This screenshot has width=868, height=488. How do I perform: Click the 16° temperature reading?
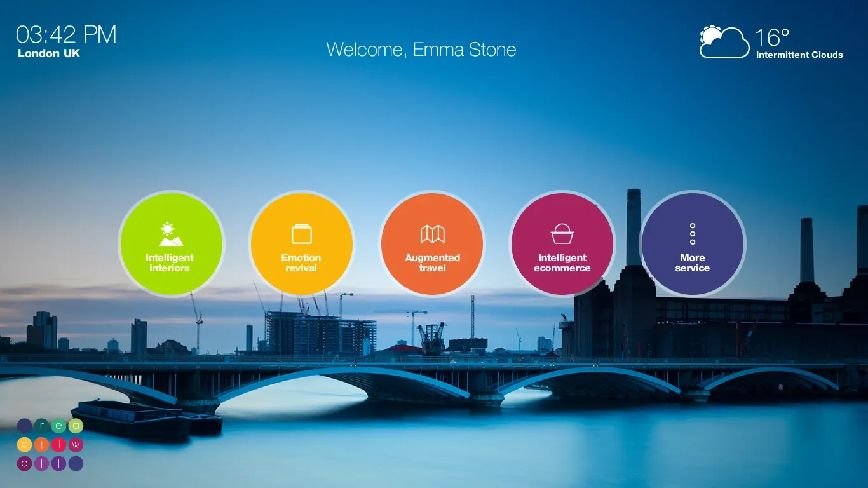pos(772,37)
